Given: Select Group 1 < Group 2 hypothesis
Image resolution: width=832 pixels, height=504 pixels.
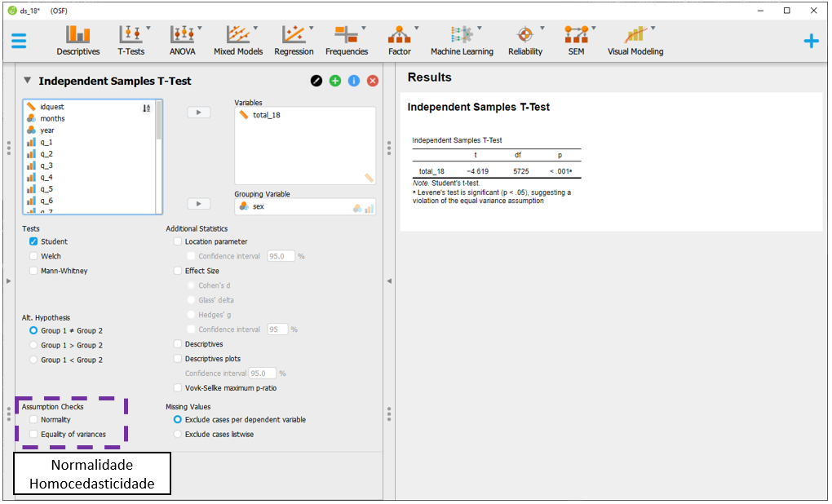Looking at the screenshot, I should (x=33, y=360).
